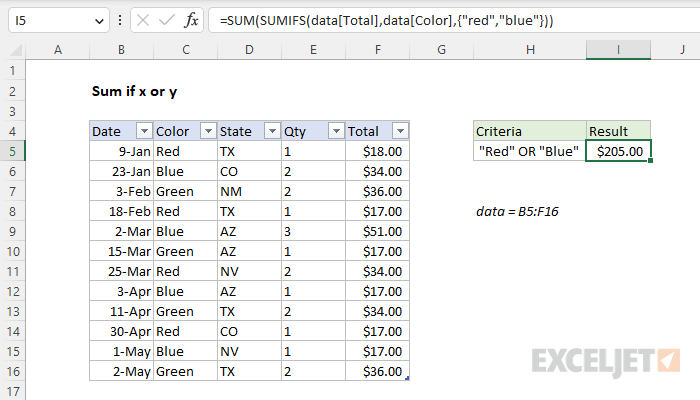
Task: Select Green color cell in row 7
Action: [186, 192]
